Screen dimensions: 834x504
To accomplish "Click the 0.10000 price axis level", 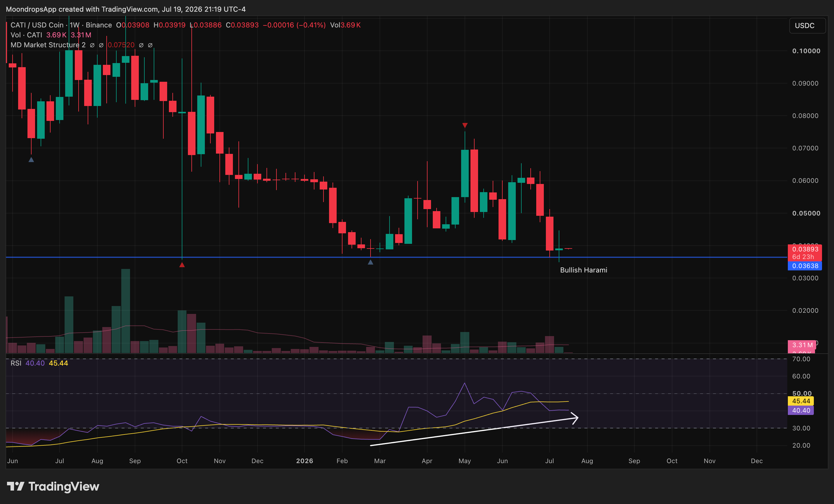I will [806, 51].
